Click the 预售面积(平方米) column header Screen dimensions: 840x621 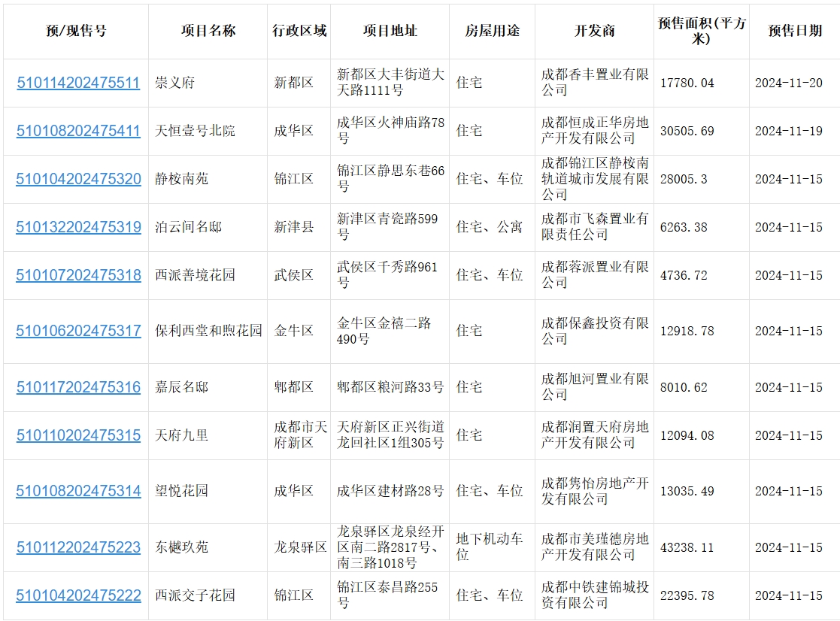(x=702, y=31)
